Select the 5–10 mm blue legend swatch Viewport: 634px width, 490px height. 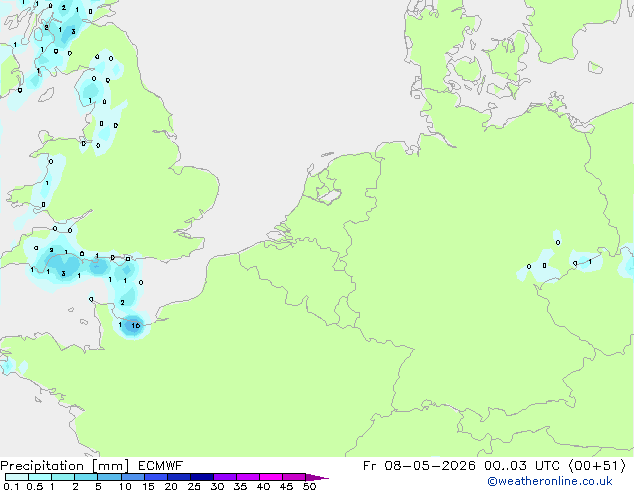tap(110, 477)
